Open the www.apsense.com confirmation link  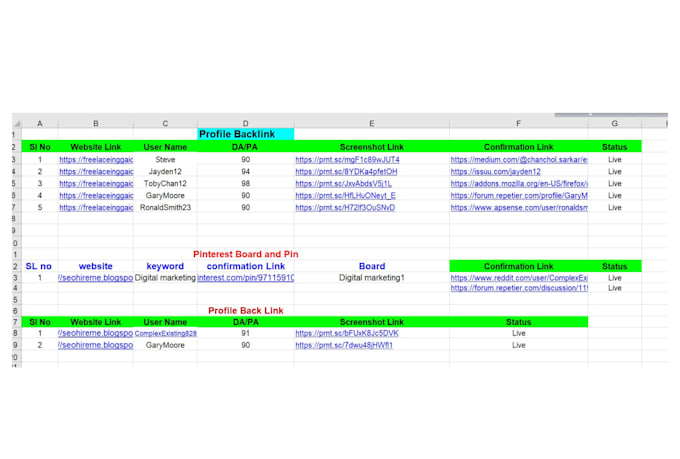519,207
